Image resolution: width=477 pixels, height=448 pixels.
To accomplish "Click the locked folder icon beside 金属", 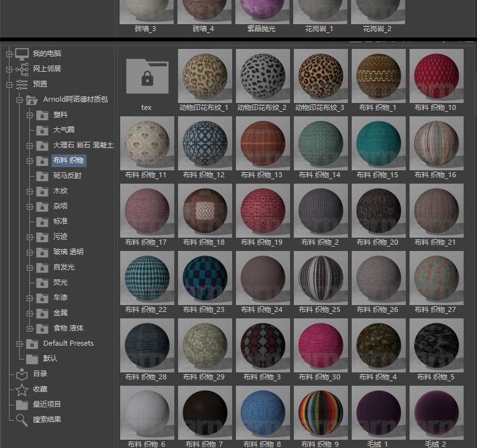I will (x=42, y=313).
